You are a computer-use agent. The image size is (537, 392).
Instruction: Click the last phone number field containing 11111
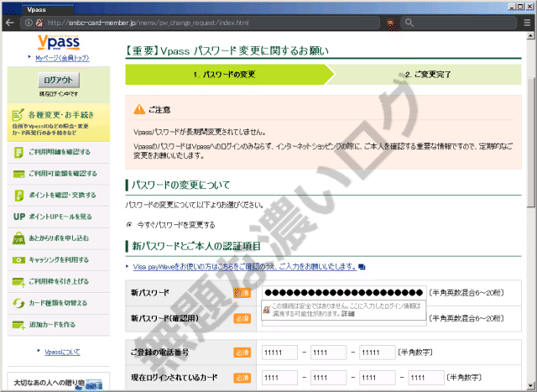378,353
